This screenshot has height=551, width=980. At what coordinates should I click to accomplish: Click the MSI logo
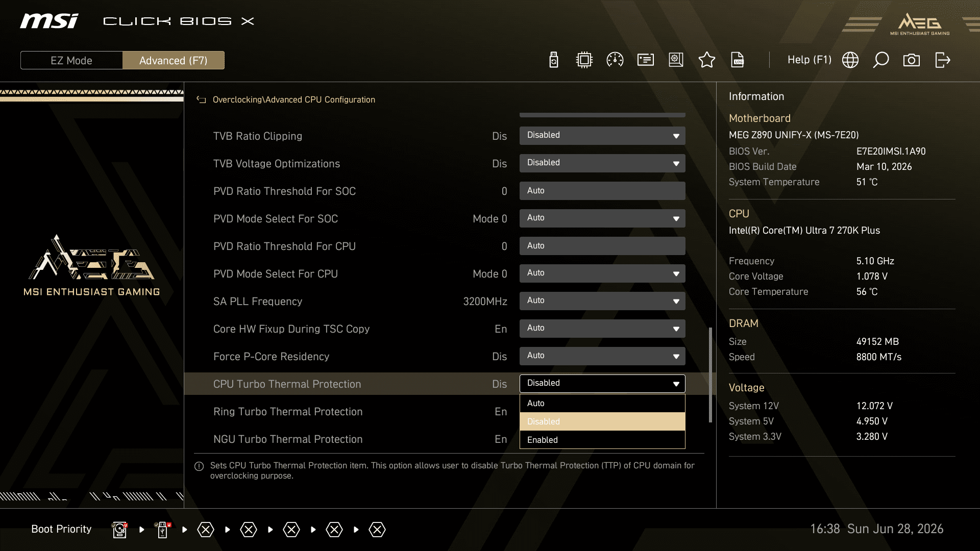tap(49, 21)
